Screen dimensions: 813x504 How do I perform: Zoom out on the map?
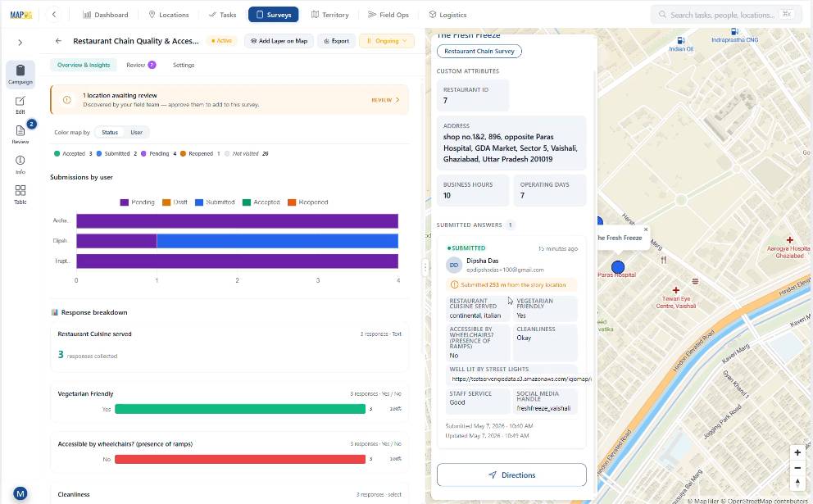[797, 468]
